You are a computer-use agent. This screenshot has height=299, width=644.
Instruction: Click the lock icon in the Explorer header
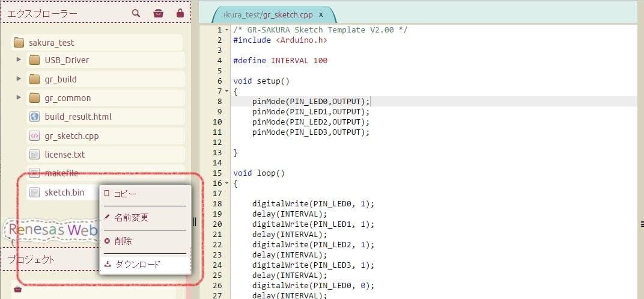(x=180, y=13)
